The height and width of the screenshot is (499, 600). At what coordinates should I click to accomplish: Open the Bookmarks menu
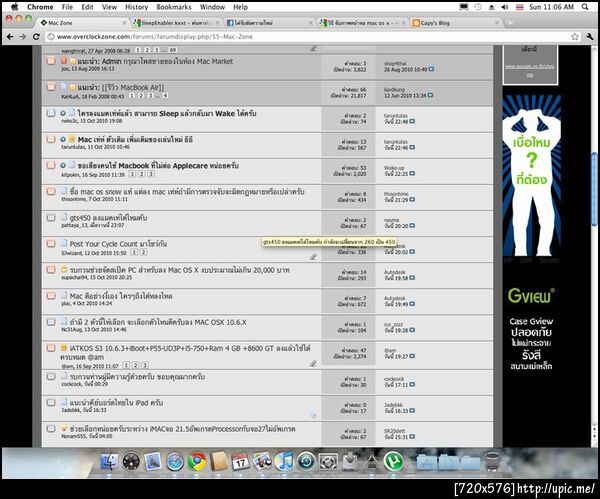point(174,7)
